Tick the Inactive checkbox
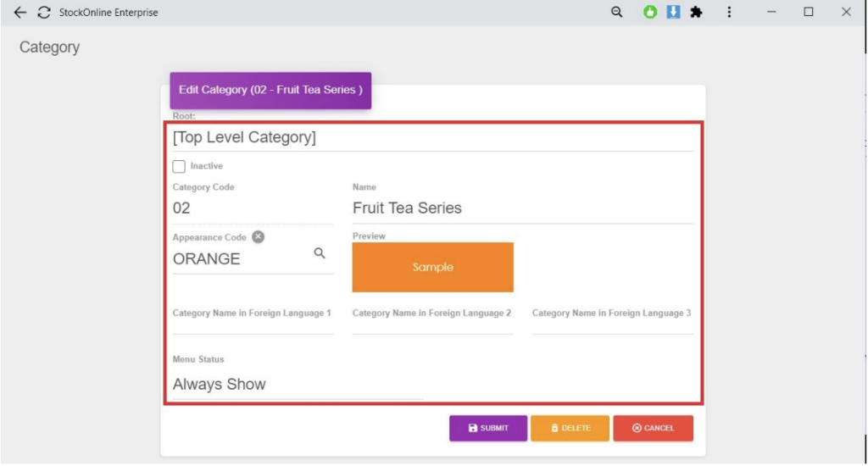Screen dimensions: 868x466 pyautogui.click(x=179, y=167)
